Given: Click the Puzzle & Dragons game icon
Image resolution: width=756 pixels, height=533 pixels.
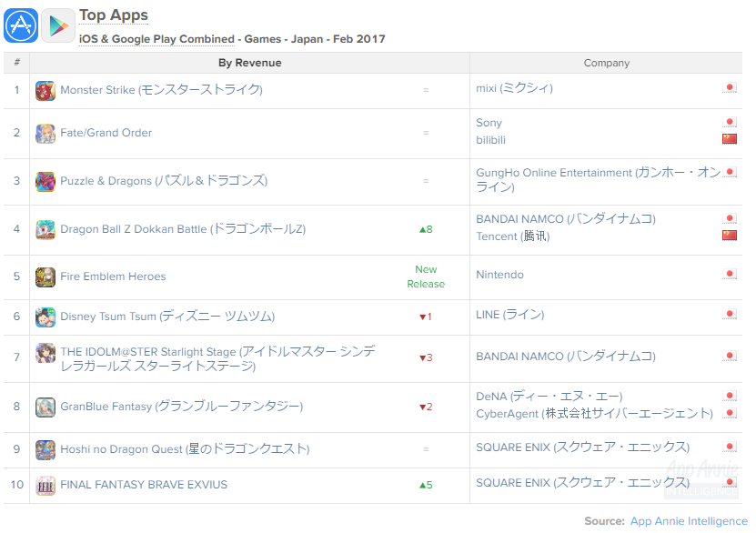Looking at the screenshot, I should 45,182.
